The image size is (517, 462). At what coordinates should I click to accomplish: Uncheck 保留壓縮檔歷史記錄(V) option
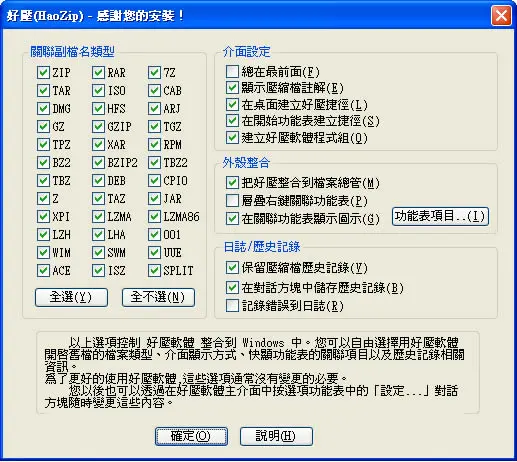(x=232, y=267)
